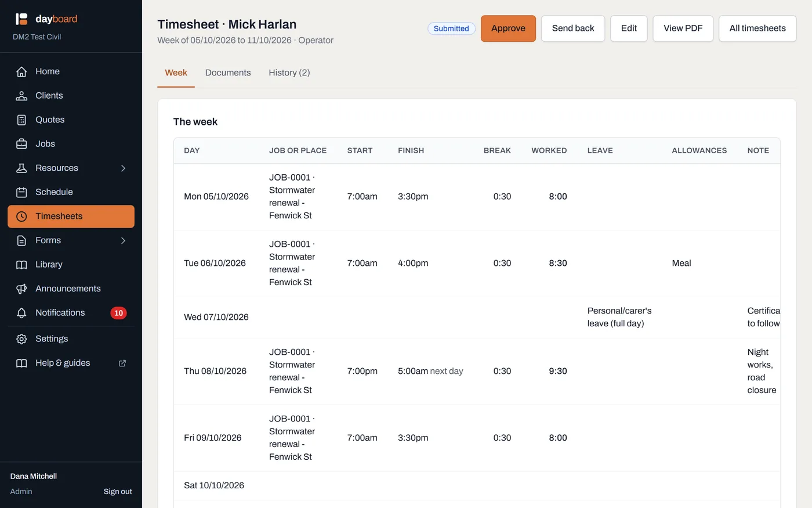This screenshot has width=812, height=508.
Task: Open the timesheet with View PDF
Action: [683, 28]
